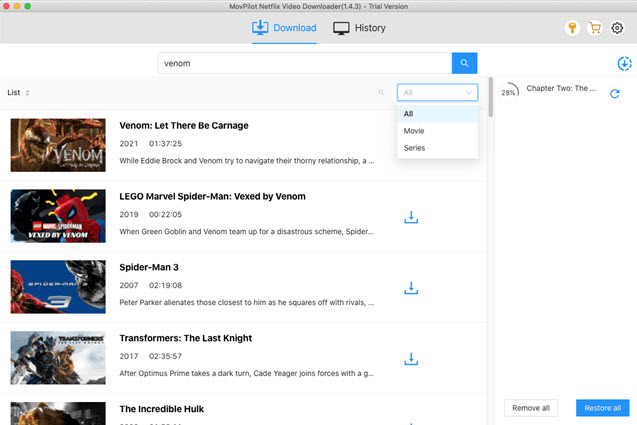Open the Transformers poster thumbnail
The width and height of the screenshot is (637, 425).
tap(58, 358)
